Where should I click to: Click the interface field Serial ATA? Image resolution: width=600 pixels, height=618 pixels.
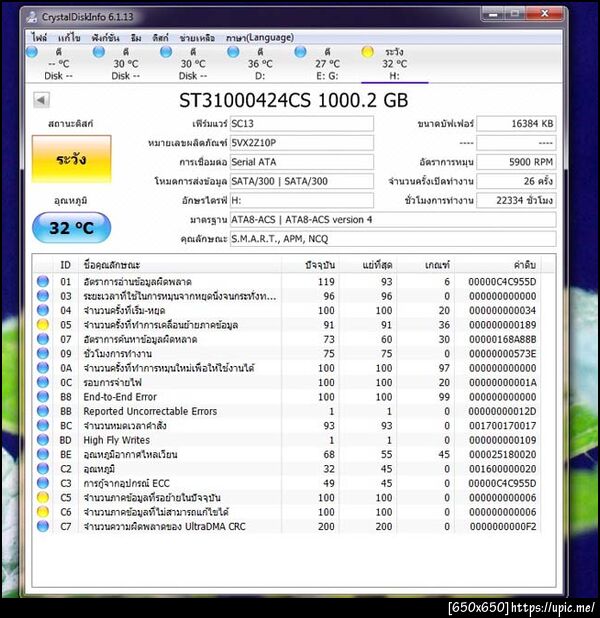(x=302, y=162)
